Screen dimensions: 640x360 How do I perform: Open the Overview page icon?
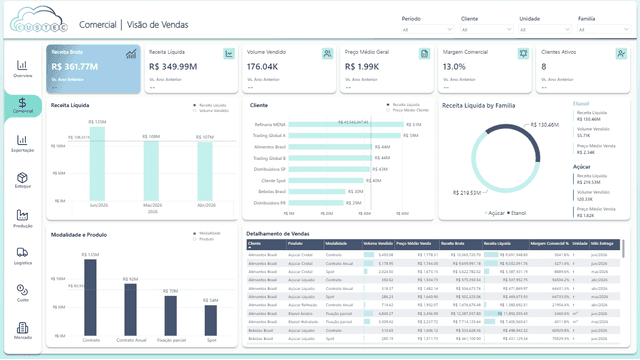(x=22, y=66)
